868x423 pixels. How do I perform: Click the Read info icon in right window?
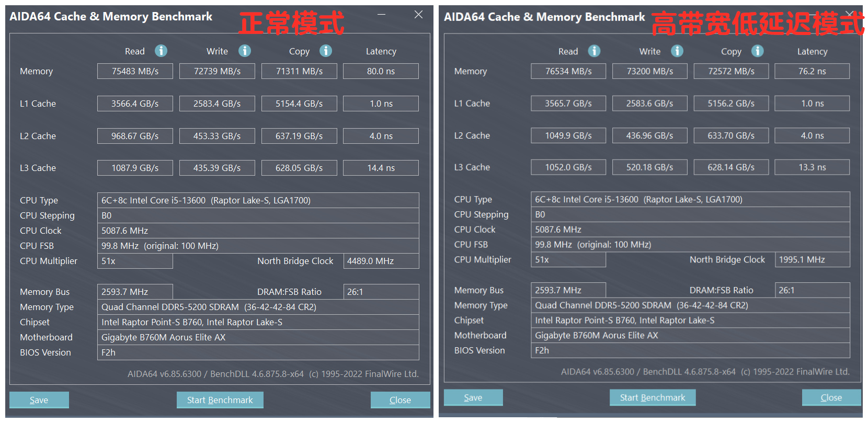click(594, 51)
